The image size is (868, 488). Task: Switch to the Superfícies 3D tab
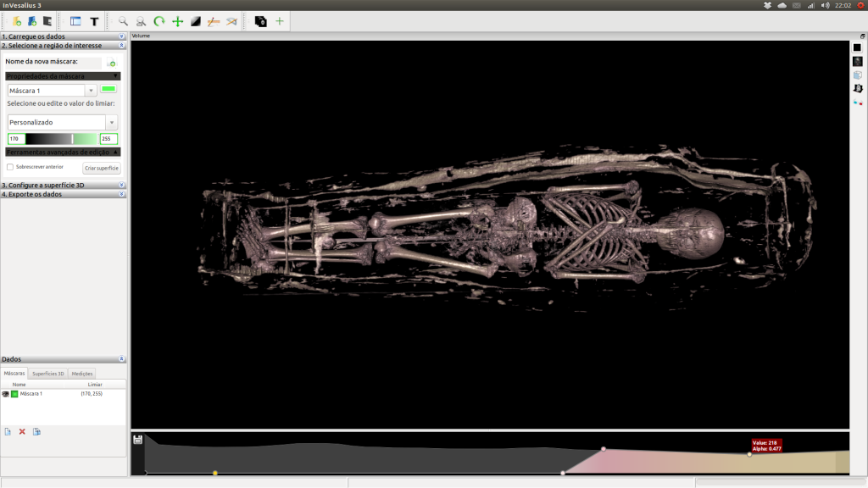click(47, 373)
